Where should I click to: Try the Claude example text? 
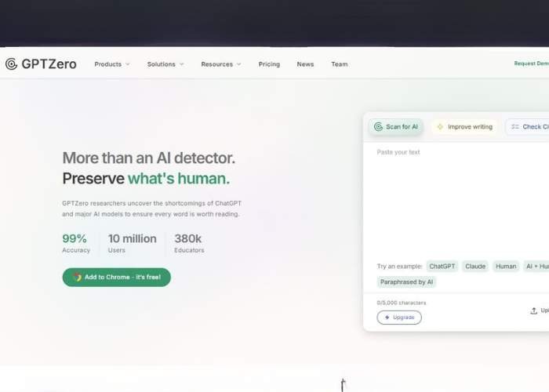coord(475,267)
